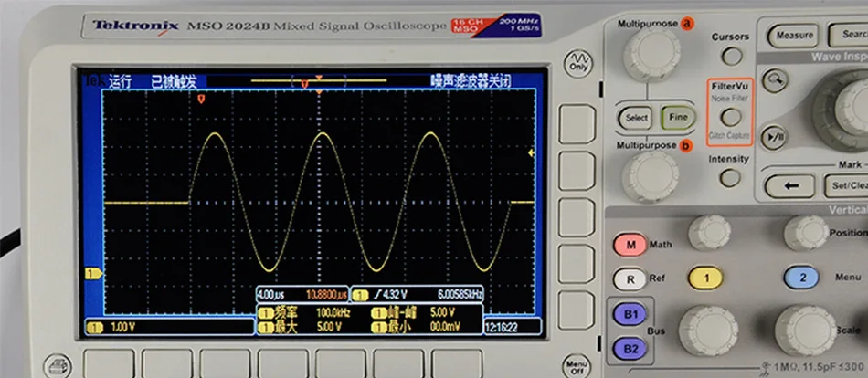This screenshot has width=868, height=378.
Task: Click the 噪声滤波器关闭 status text
Action: pos(471,82)
